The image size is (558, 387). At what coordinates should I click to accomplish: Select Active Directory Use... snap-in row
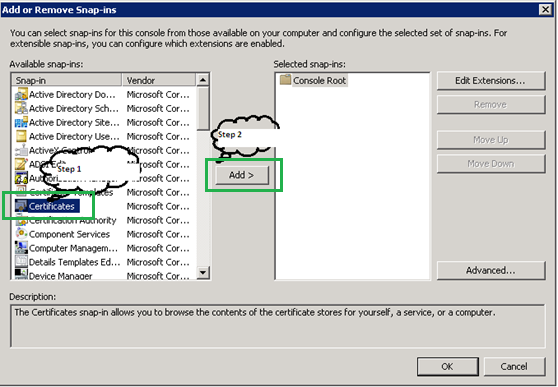(x=105, y=136)
